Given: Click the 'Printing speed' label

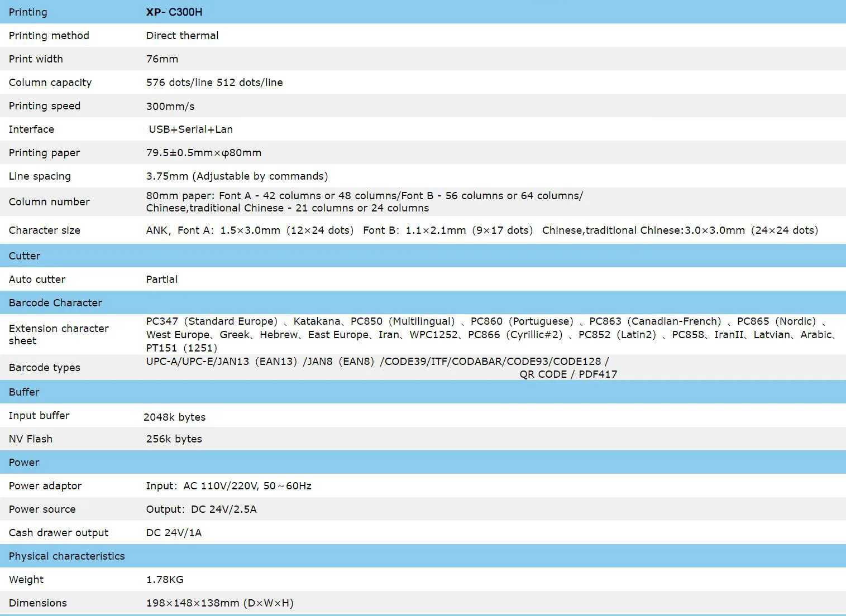Looking at the screenshot, I should point(45,106).
